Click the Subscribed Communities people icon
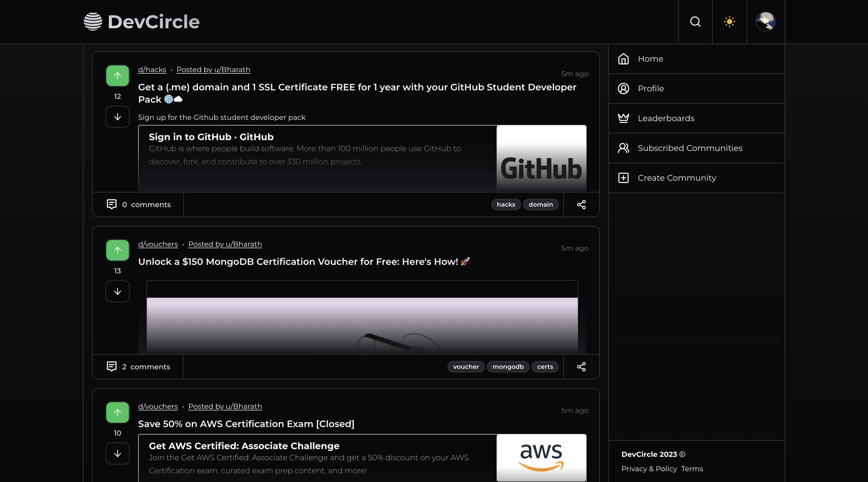Screen dimensions: 868x482 623,148
